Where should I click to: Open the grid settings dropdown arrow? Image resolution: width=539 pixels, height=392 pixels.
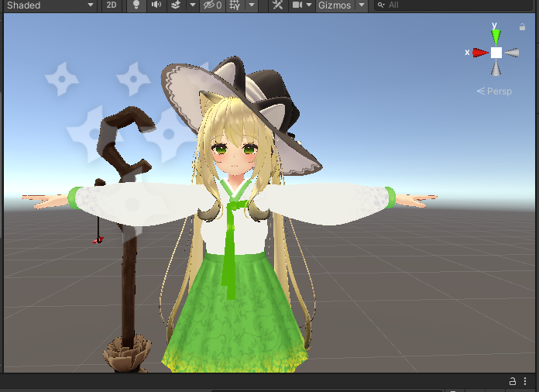pyautogui.click(x=252, y=5)
